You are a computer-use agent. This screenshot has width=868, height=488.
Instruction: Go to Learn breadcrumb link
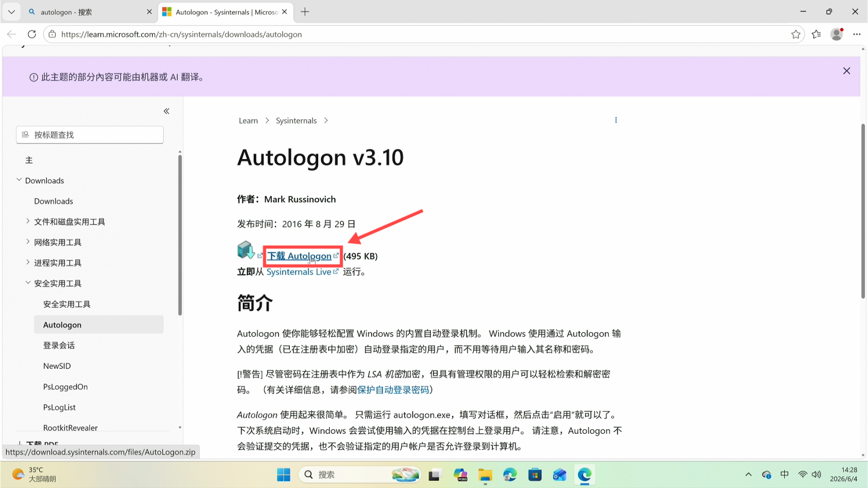248,120
